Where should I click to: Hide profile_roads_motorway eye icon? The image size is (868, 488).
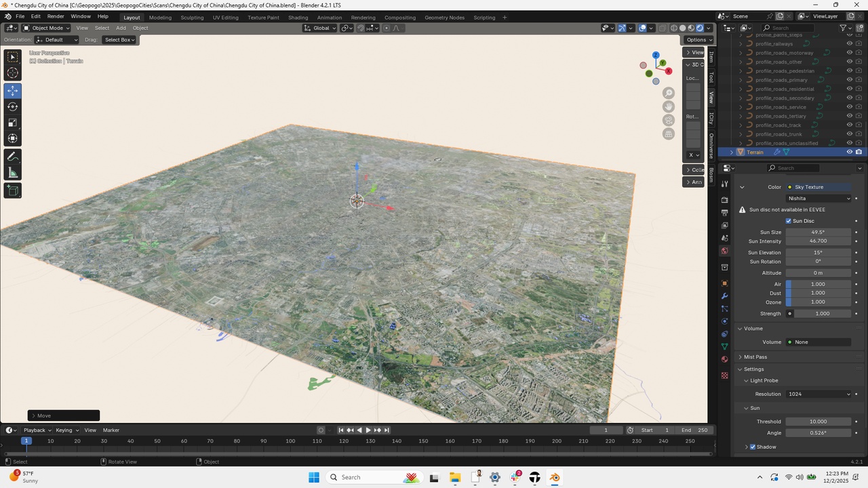[x=849, y=53]
